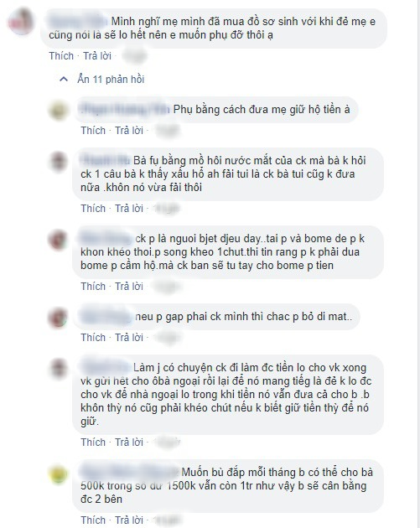Reply to 'ck p là nguoi bjet djeu' comment

pyautogui.click(x=129, y=287)
